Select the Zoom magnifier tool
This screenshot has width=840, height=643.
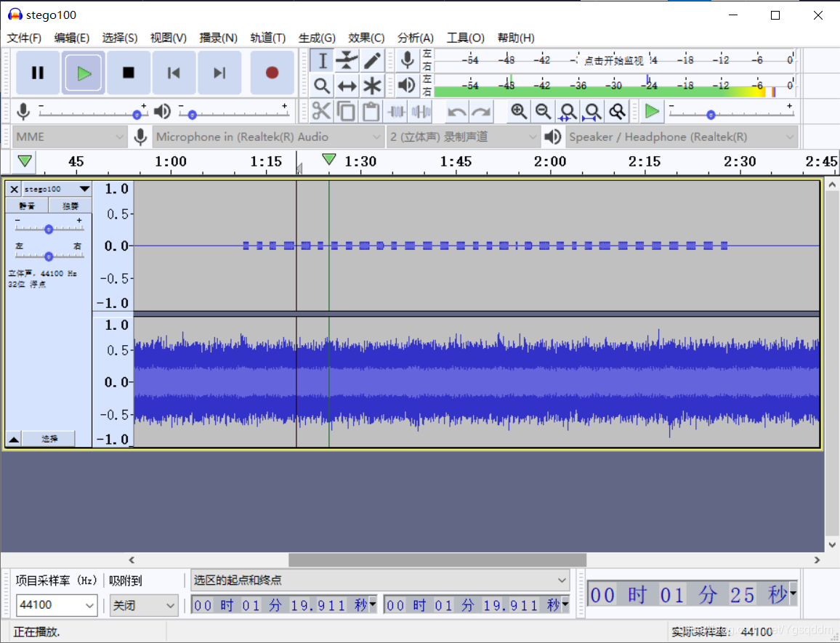[x=322, y=86]
